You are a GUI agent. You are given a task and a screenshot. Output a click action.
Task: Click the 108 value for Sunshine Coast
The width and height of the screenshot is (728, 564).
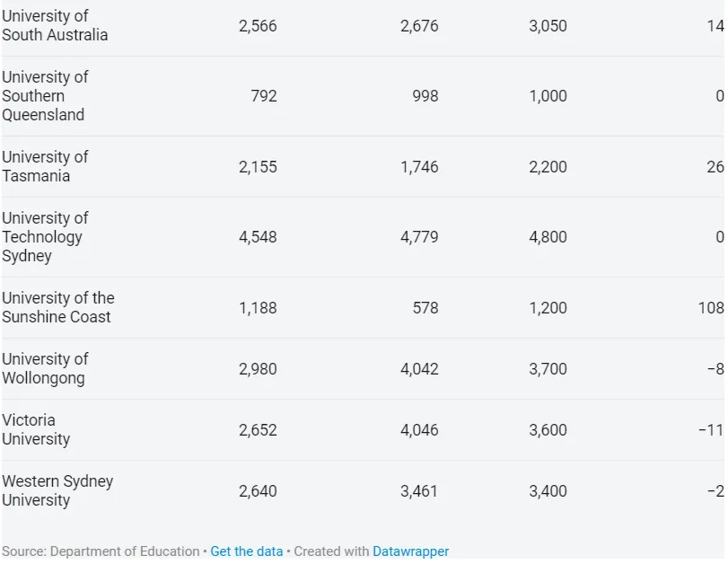[x=710, y=307]
